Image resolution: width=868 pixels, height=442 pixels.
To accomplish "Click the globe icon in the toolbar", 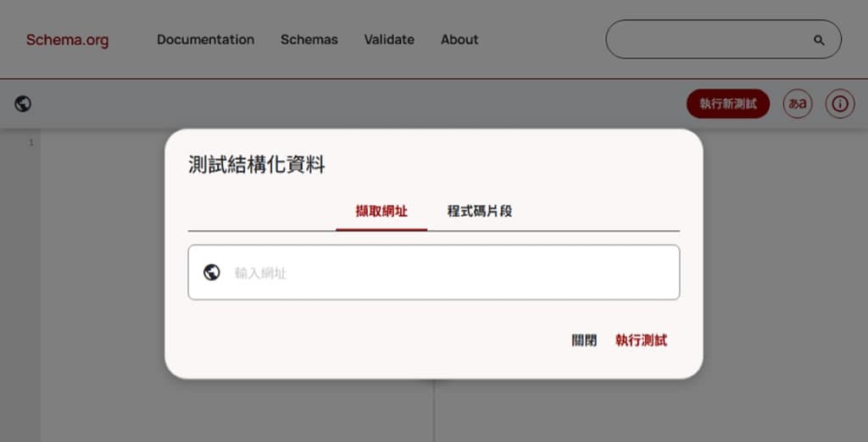I will tap(23, 104).
